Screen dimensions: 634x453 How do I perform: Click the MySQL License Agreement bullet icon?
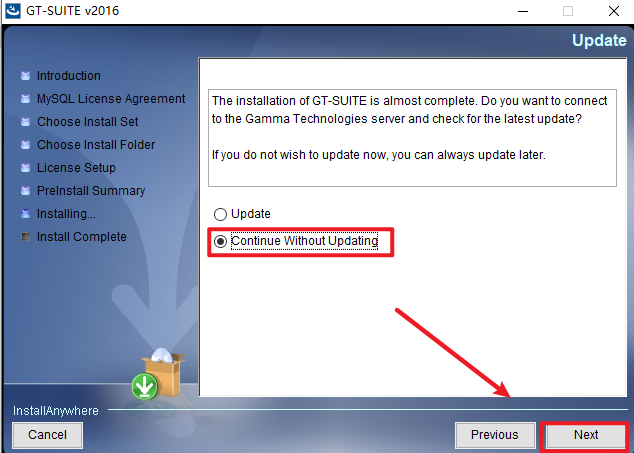click(x=25, y=99)
